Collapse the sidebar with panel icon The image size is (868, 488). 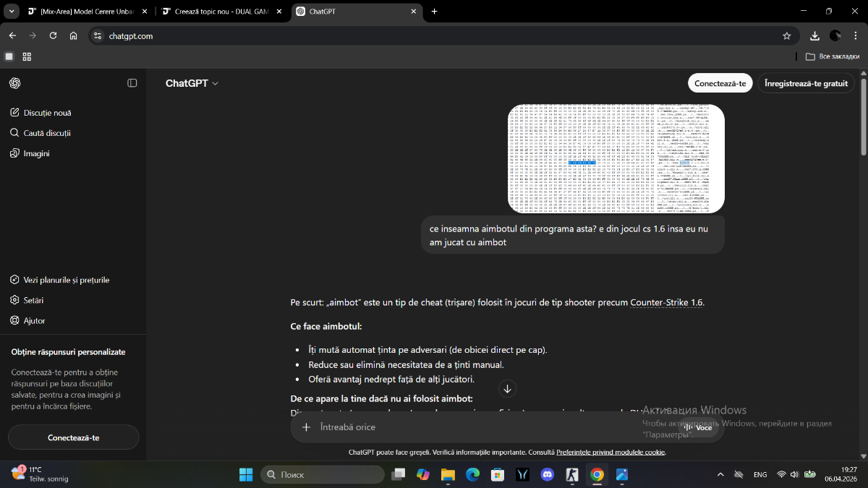(x=132, y=83)
